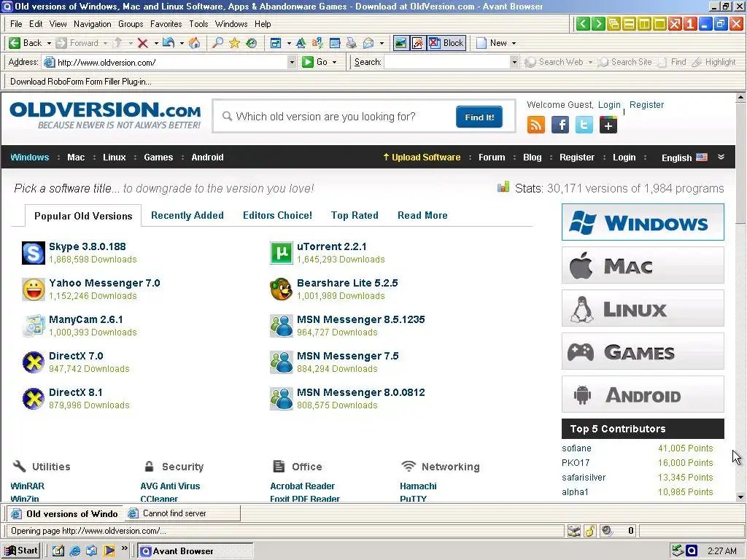The height and width of the screenshot is (560, 747).
Task: Click the Avant Browser system tray icon
Action: pyautogui.click(x=692, y=551)
